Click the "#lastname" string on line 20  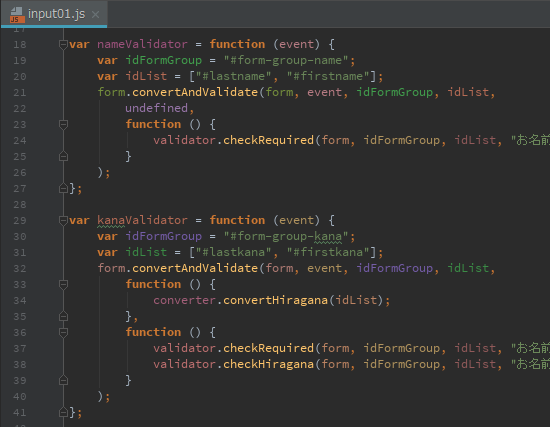tap(234, 76)
